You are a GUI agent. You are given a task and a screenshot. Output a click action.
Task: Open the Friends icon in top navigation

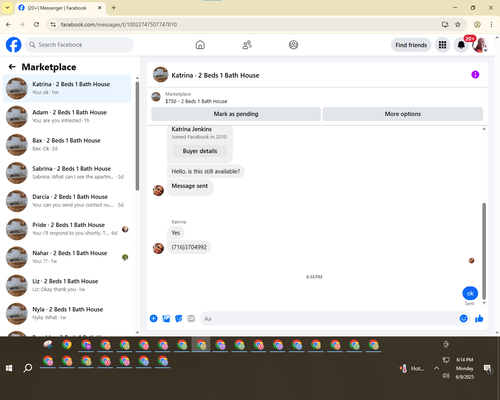point(247,45)
